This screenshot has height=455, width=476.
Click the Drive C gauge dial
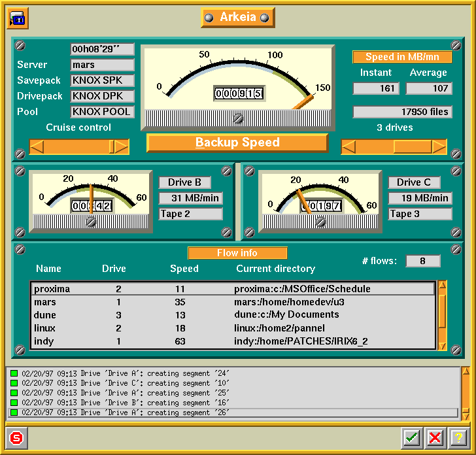coord(320,201)
